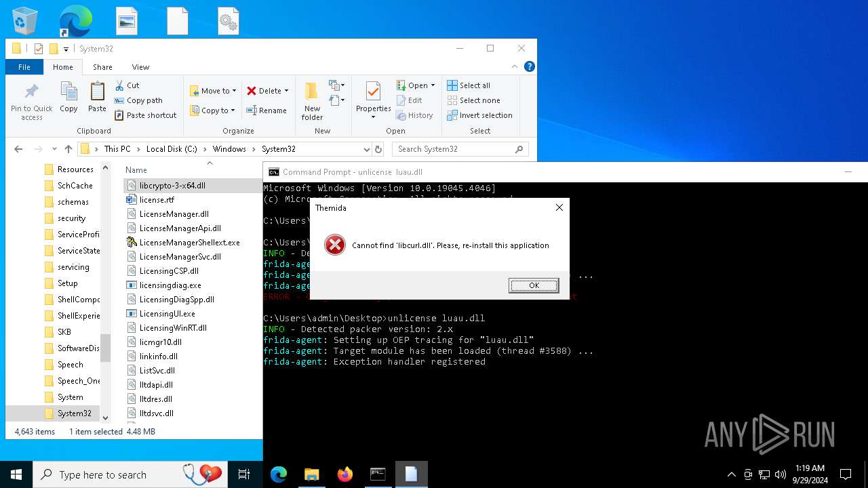
Task: Select license.rtf file
Action: [157, 199]
